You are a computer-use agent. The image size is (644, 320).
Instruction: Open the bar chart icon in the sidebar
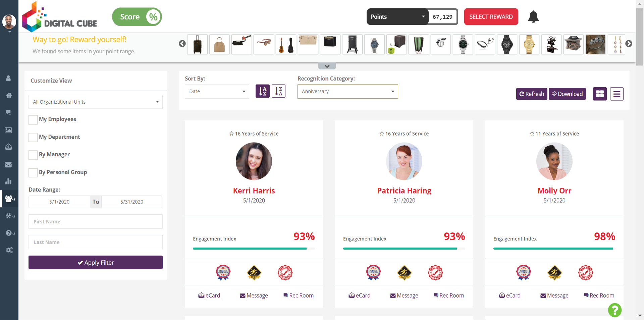[9, 181]
